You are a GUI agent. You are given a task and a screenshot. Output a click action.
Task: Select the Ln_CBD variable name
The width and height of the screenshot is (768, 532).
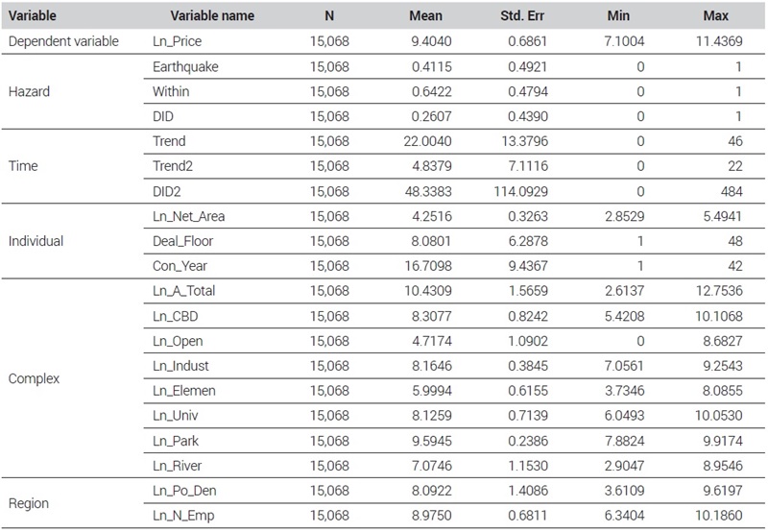click(176, 317)
